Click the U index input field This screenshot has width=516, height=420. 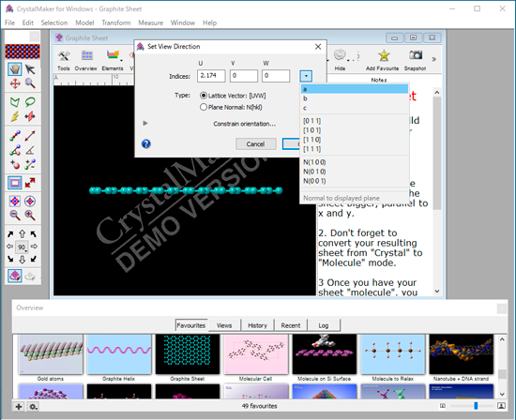coord(211,76)
